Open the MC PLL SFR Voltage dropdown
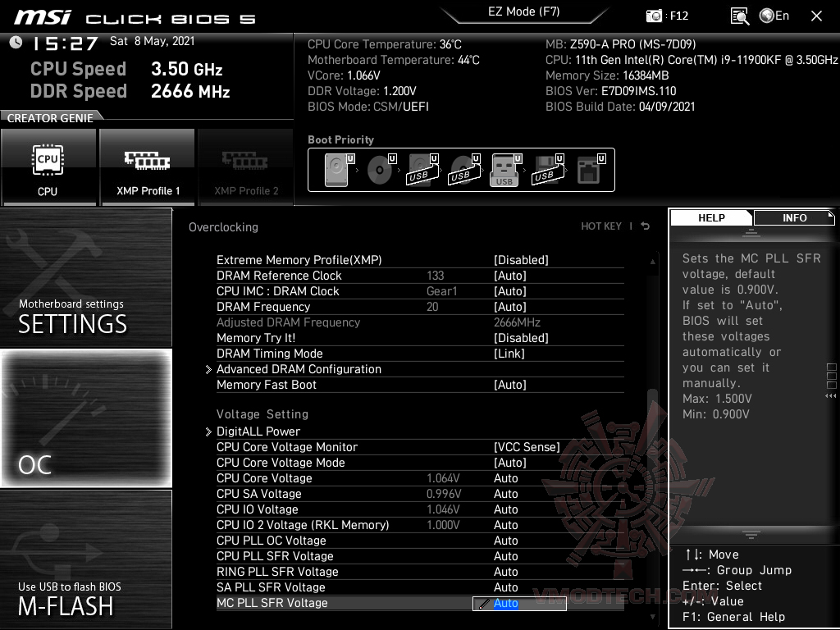Screen dimensions: 840x630 point(519,603)
